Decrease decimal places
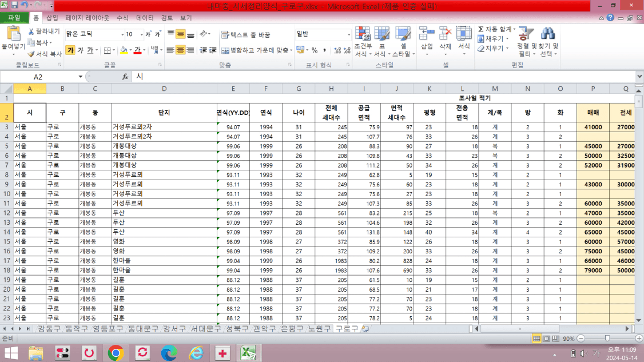The image size is (644, 362). click(348, 50)
